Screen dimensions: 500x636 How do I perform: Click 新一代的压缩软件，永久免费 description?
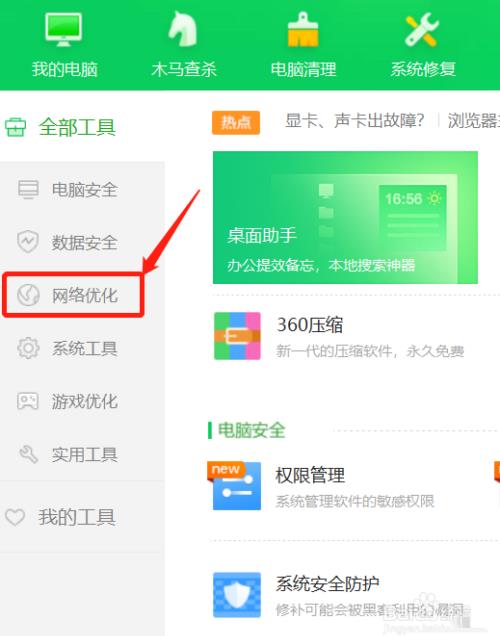[370, 351]
